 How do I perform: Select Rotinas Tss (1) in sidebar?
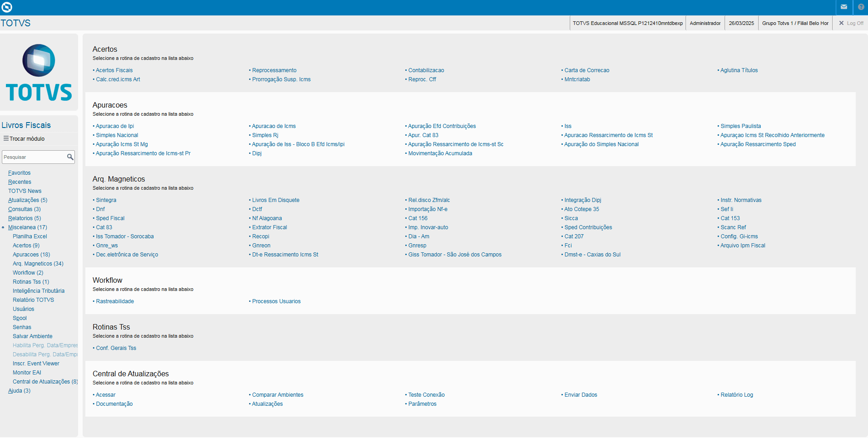(x=31, y=282)
